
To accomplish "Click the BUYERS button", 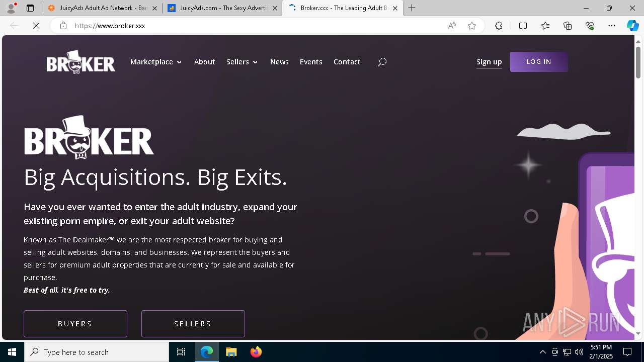I will click(x=75, y=324).
